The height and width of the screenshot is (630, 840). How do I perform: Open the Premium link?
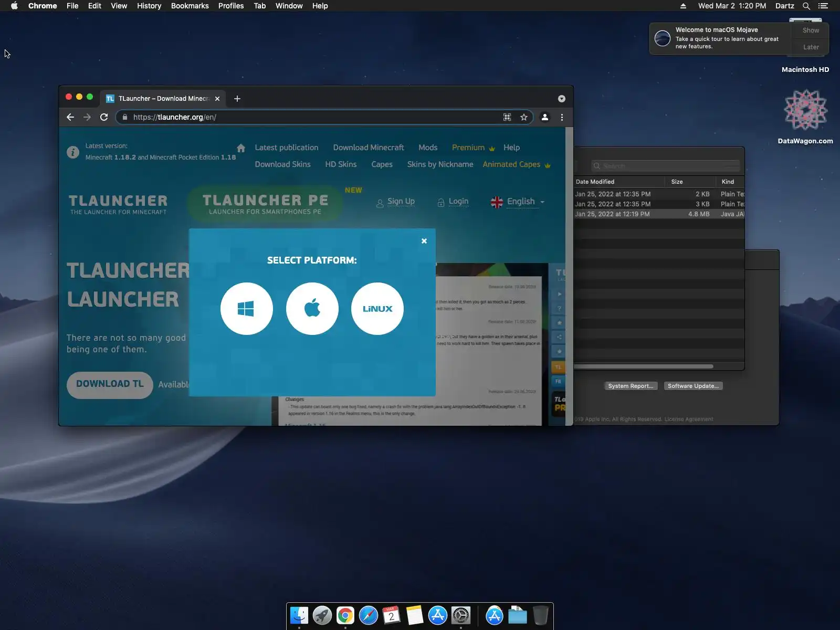tap(468, 148)
